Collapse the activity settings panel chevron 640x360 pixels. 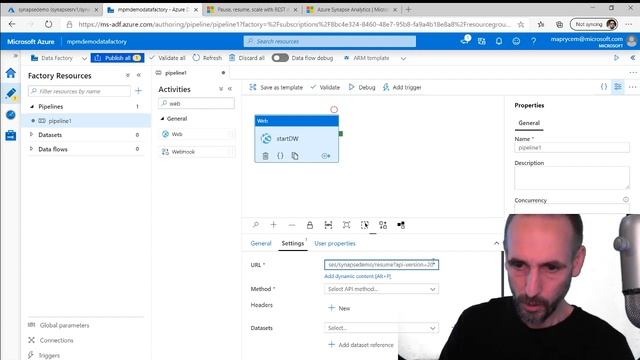click(x=496, y=243)
